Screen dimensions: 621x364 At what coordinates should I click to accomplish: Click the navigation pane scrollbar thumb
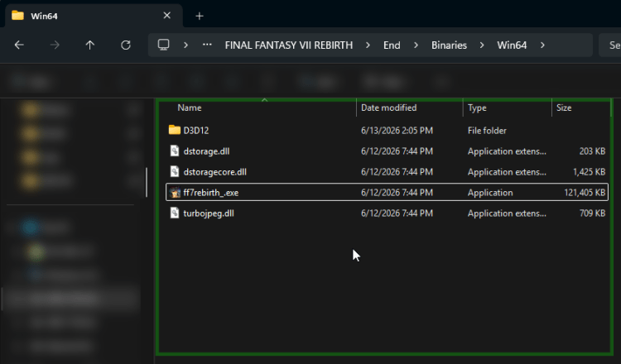tap(147, 182)
